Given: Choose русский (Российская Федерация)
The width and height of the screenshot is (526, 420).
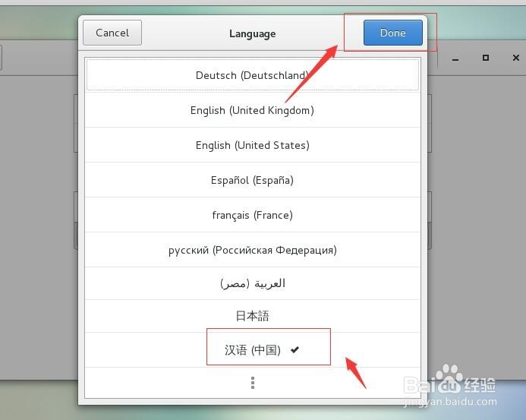Looking at the screenshot, I should [x=253, y=250].
